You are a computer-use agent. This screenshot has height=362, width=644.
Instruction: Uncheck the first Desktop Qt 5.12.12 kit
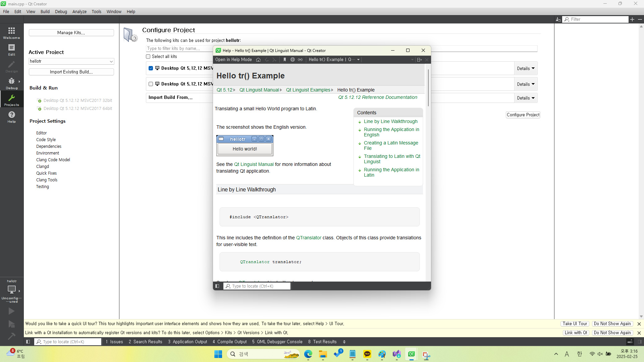click(151, 68)
